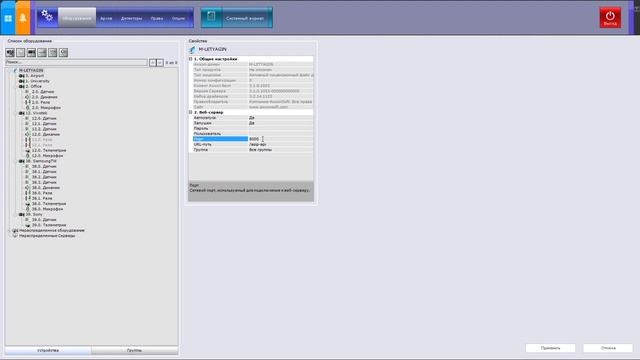640x360 pixels.
Task: Click the server icon beside M-LETYAGIN in Свойства
Action: [192, 49]
